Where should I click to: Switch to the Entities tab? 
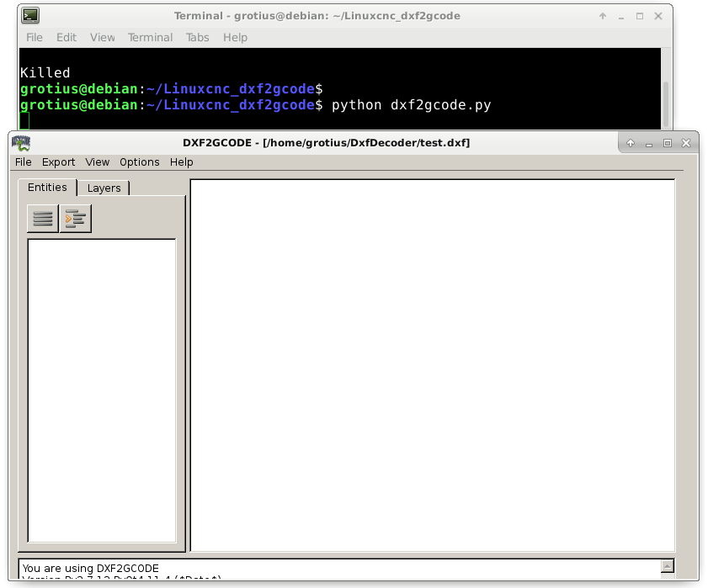pos(47,188)
